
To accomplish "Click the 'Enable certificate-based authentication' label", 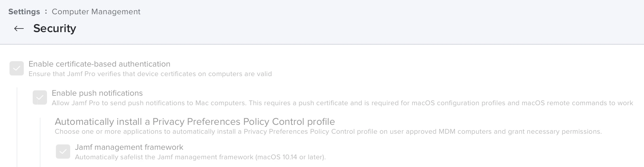I will tap(99, 64).
